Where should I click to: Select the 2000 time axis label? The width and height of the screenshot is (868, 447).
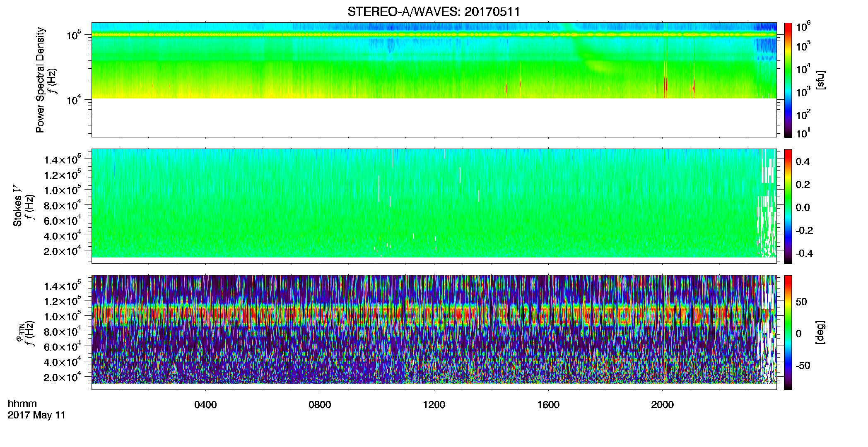coord(662,405)
